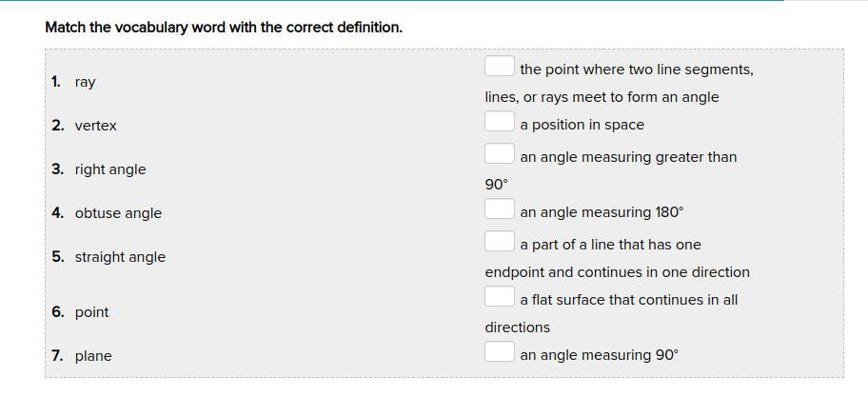Select the term 'vertex' in the list
The image size is (868, 397).
tap(95, 126)
